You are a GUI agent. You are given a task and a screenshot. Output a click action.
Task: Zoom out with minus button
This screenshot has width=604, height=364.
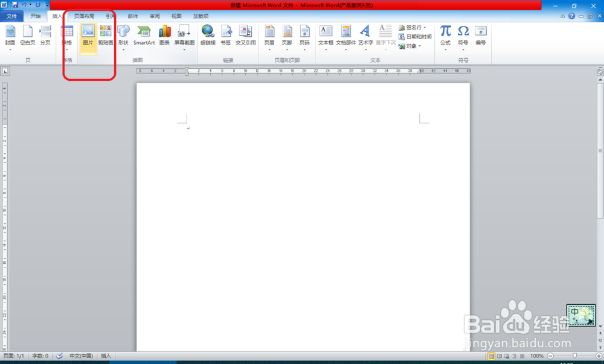(550, 356)
